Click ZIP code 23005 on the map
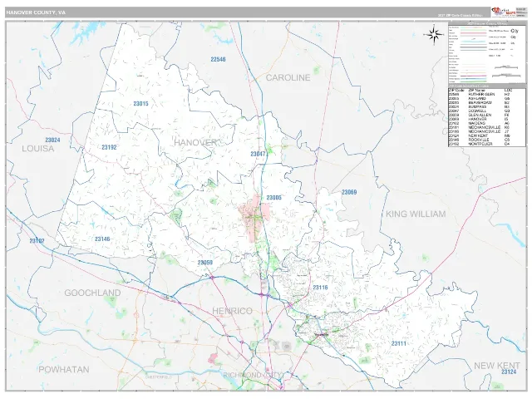 [x=273, y=198]
